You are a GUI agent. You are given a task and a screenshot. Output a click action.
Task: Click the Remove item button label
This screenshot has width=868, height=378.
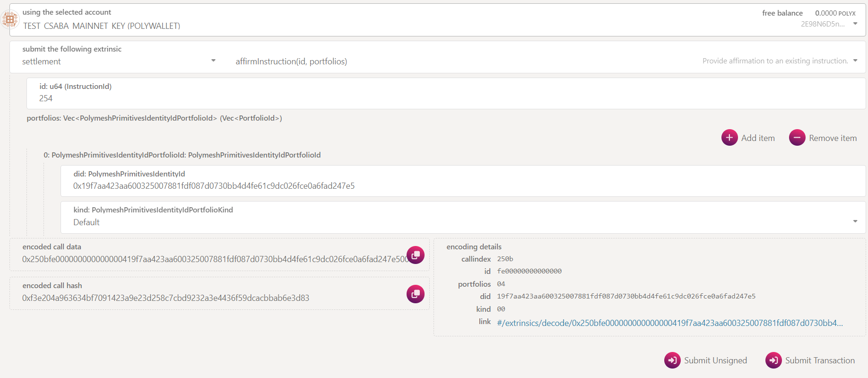(832, 138)
